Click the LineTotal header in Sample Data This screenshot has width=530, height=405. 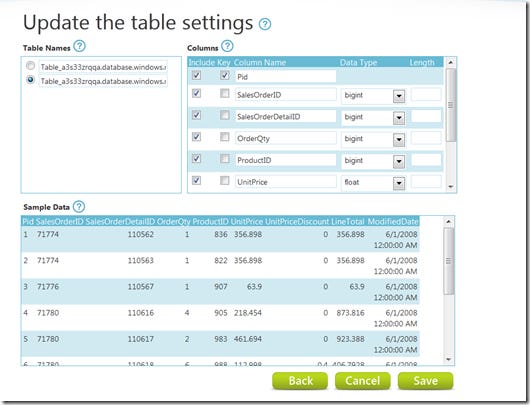click(x=347, y=222)
